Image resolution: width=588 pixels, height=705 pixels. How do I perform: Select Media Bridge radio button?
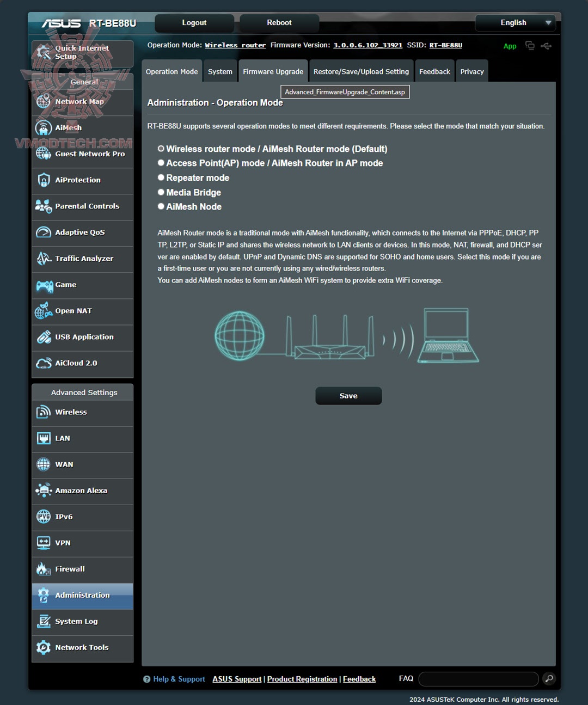tap(161, 192)
